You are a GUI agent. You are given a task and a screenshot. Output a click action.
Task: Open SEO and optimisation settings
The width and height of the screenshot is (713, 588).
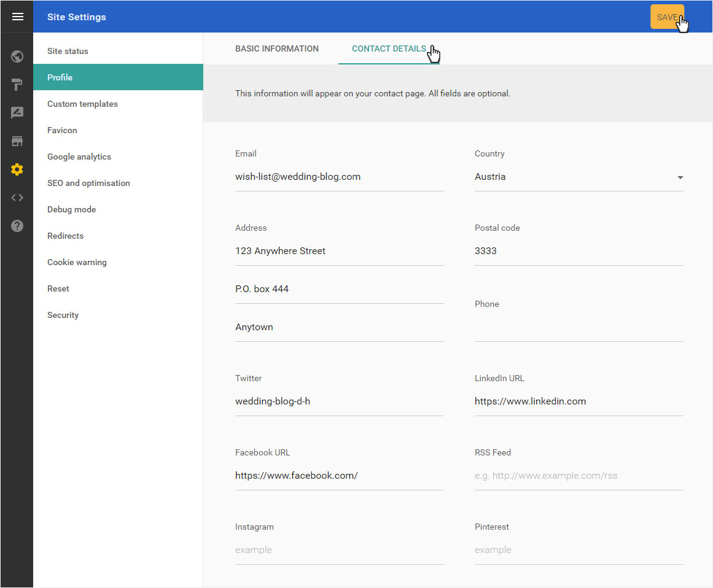(x=118, y=183)
